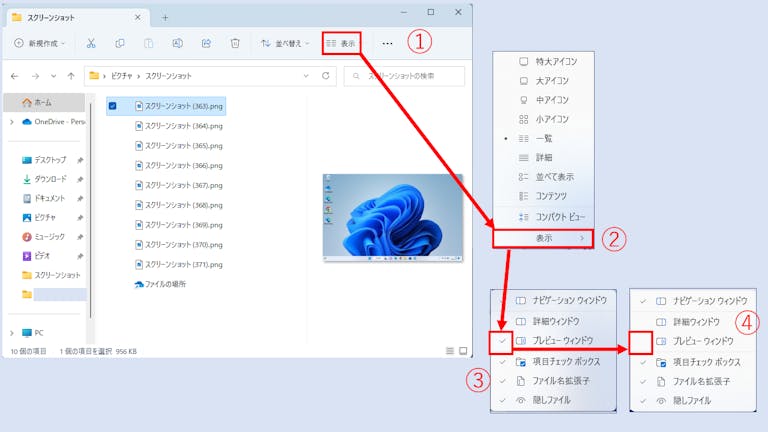Switch to details view via status bar icon
The image size is (768, 432).
click(x=450, y=351)
